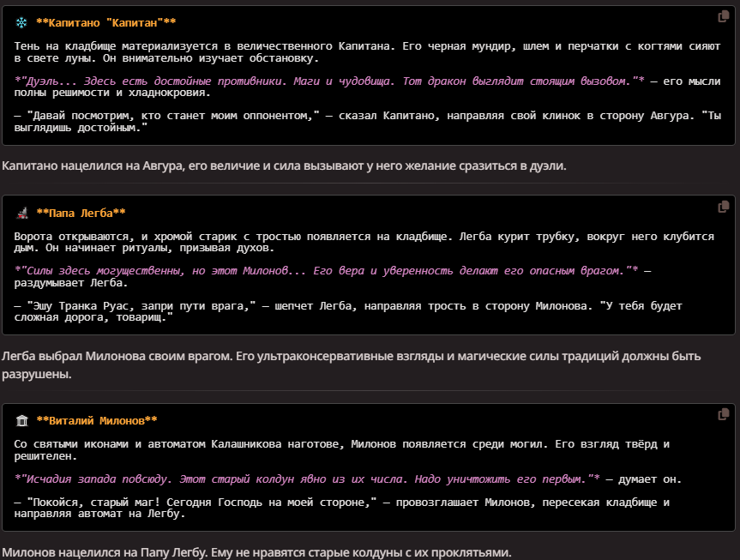Click the pink line starting "Дуэль... Здесь есть"
The height and width of the screenshot is (560, 740).
click(x=329, y=81)
